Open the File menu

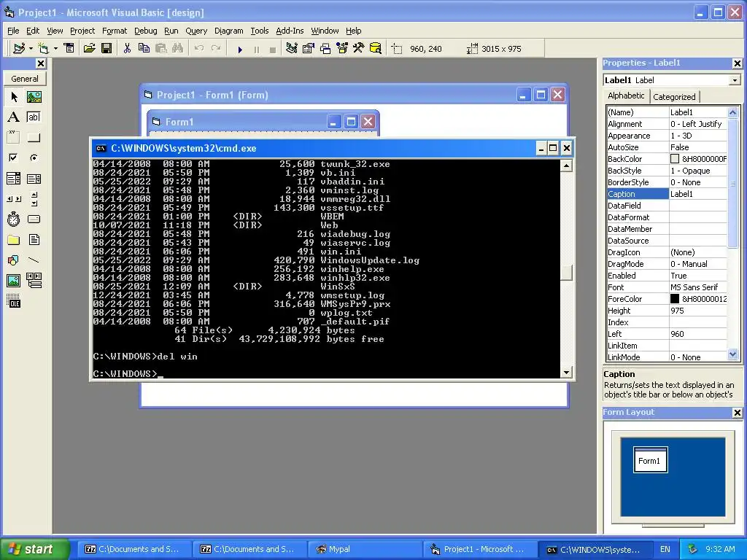pos(13,31)
